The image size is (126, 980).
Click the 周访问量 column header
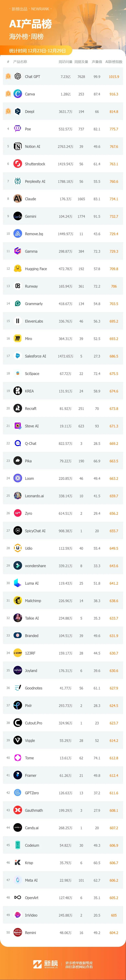65,62
